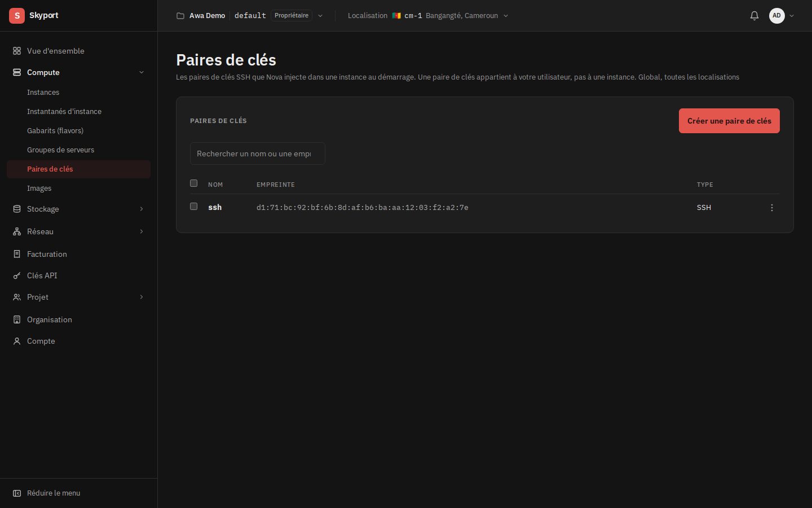Click the TYPE column header
This screenshot has width=812, height=508.
coord(705,185)
